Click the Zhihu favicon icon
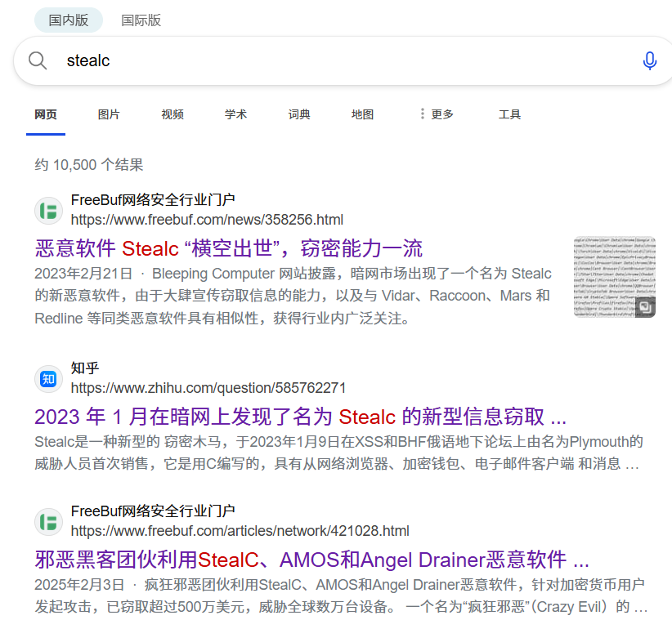Screen dimensions: 672x620 tap(48, 379)
